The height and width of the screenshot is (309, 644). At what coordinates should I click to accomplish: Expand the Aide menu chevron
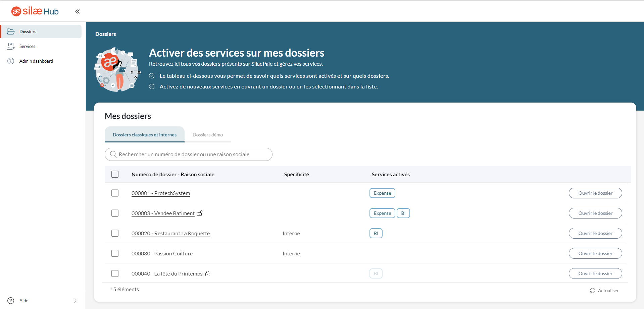(75, 301)
